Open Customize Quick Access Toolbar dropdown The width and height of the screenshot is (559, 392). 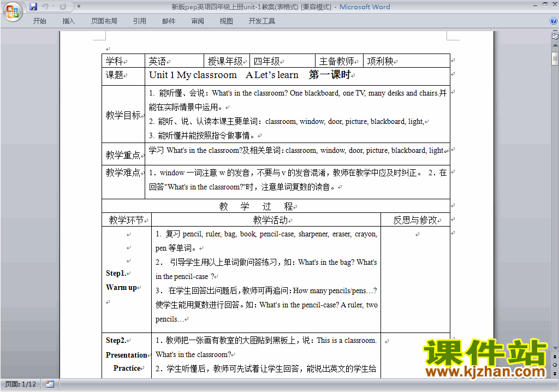tap(79, 7)
